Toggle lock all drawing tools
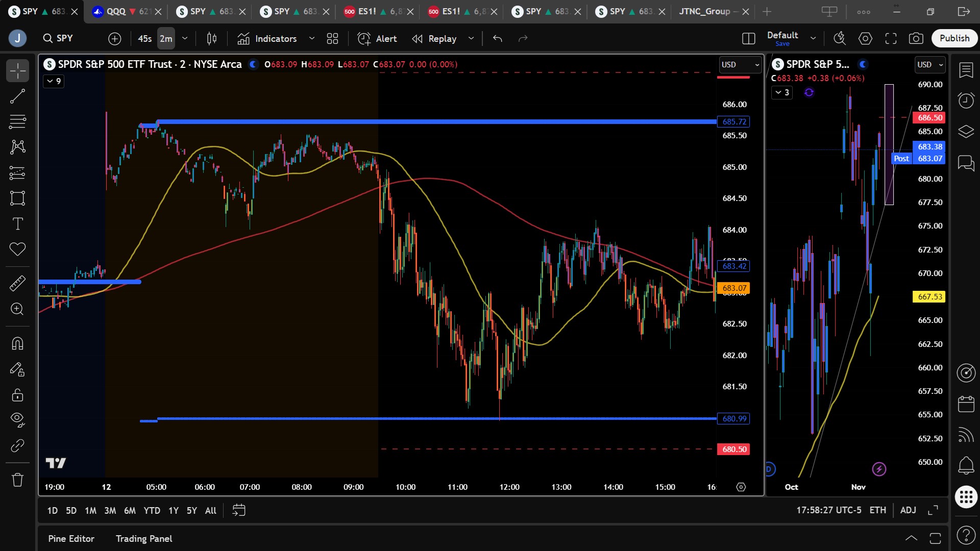This screenshot has width=980, height=551. tap(17, 395)
